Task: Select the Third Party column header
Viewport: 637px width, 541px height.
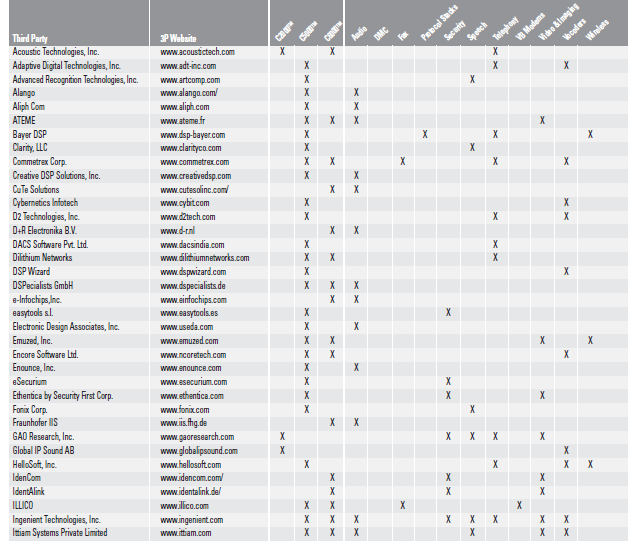Action: tap(30, 39)
